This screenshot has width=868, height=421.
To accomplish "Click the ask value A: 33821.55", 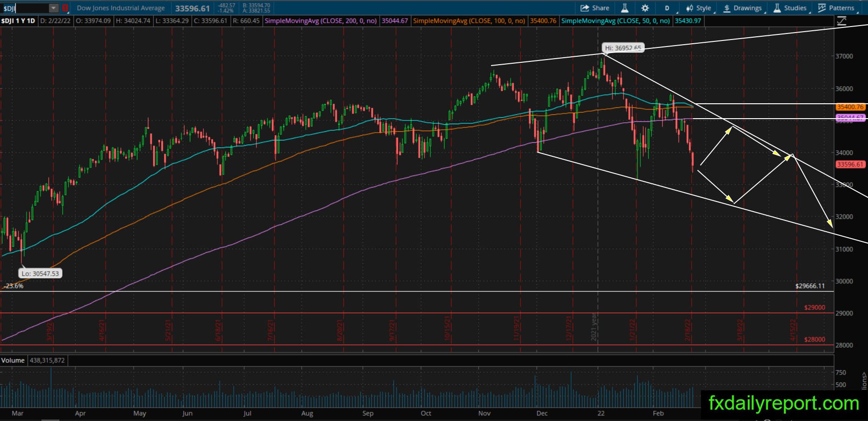I will coord(256,11).
